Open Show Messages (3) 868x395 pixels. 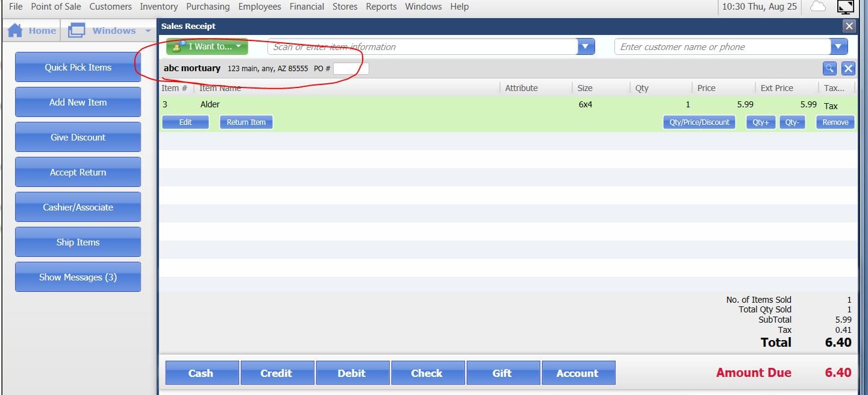(x=77, y=277)
